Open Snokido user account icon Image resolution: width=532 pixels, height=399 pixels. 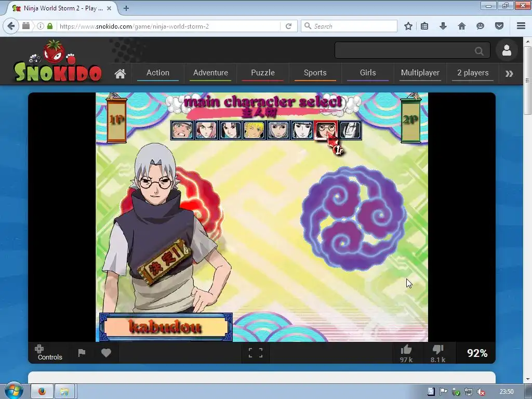(x=507, y=50)
